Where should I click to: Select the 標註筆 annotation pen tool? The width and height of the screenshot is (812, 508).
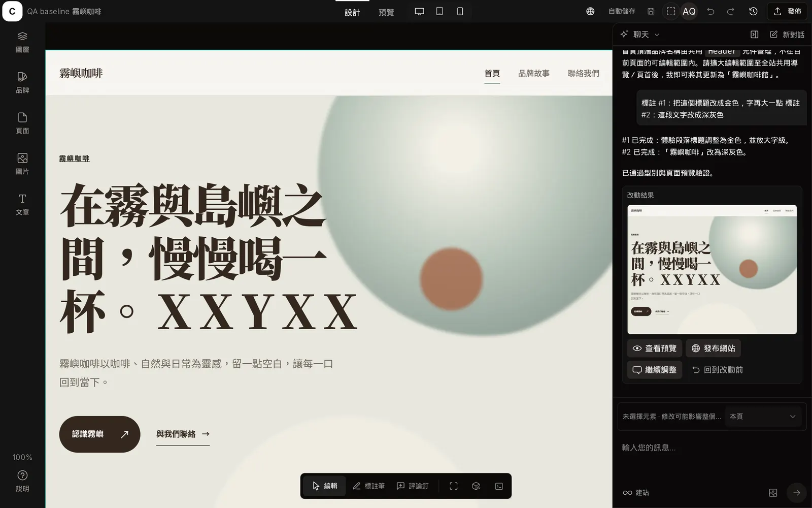click(368, 486)
